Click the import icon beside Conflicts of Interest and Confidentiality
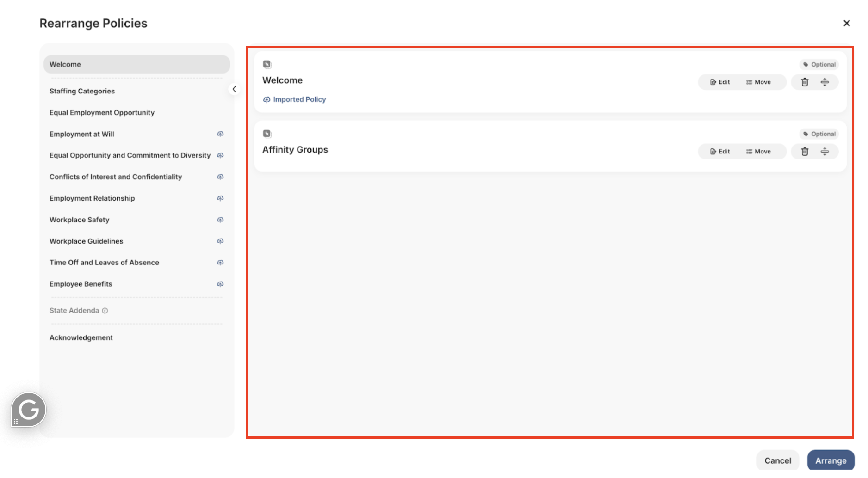This screenshot has height=478, width=868. [x=220, y=177]
